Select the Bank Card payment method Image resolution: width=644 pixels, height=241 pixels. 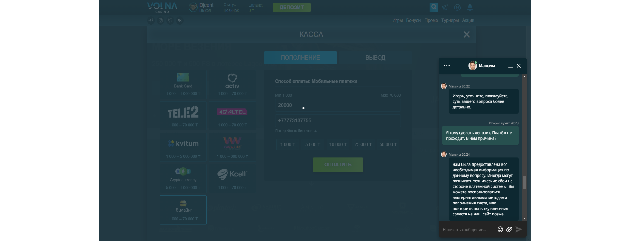183,84
